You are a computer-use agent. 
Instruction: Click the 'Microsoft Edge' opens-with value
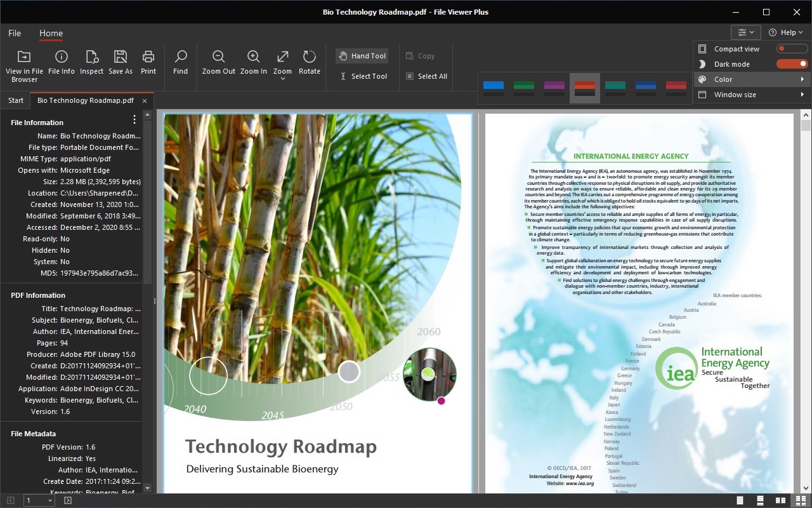click(85, 170)
